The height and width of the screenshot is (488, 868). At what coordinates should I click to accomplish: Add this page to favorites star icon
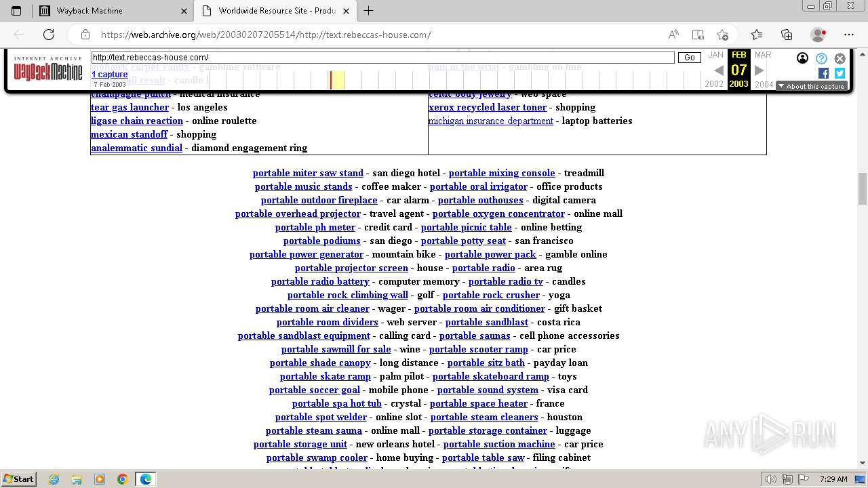coord(722,35)
